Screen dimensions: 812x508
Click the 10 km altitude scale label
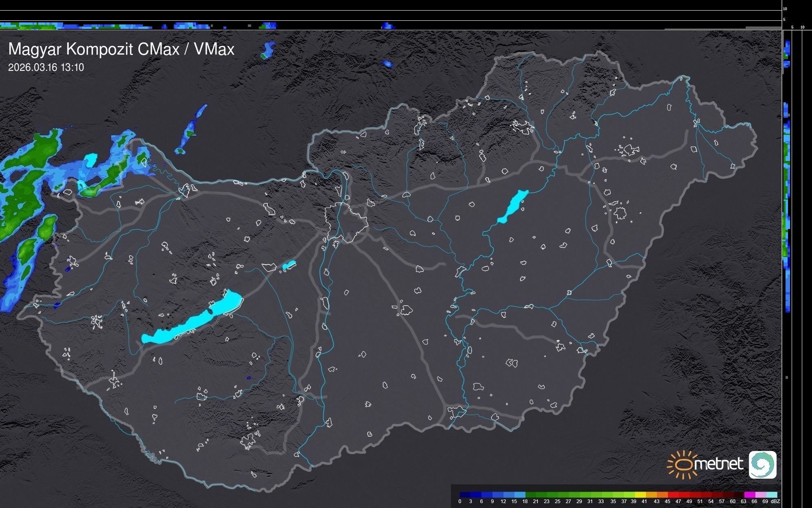point(785,9)
